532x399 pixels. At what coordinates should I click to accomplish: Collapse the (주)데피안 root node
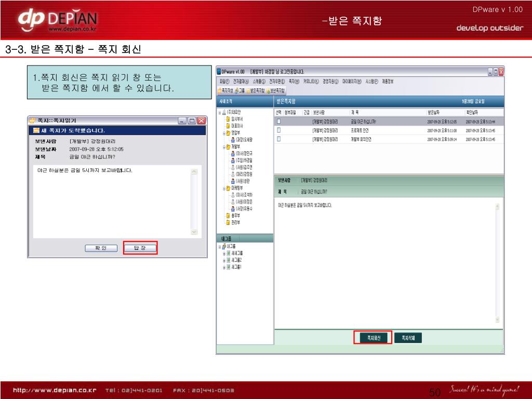point(220,112)
